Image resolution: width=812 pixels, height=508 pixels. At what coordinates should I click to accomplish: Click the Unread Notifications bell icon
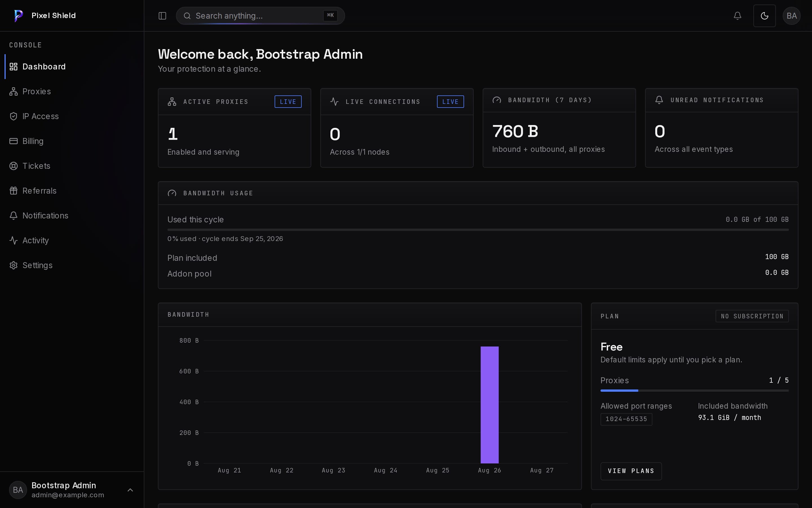tap(659, 100)
